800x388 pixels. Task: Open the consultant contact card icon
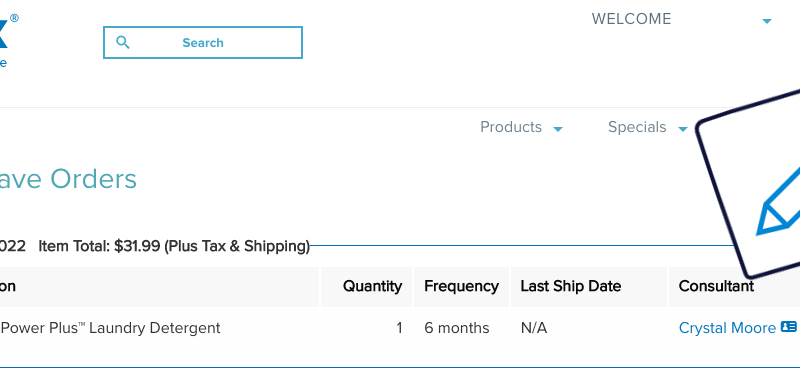pyautogui.click(x=789, y=327)
